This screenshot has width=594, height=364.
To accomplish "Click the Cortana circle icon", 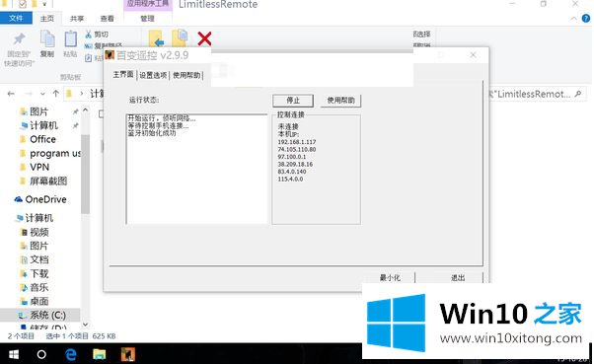I will (41, 354).
